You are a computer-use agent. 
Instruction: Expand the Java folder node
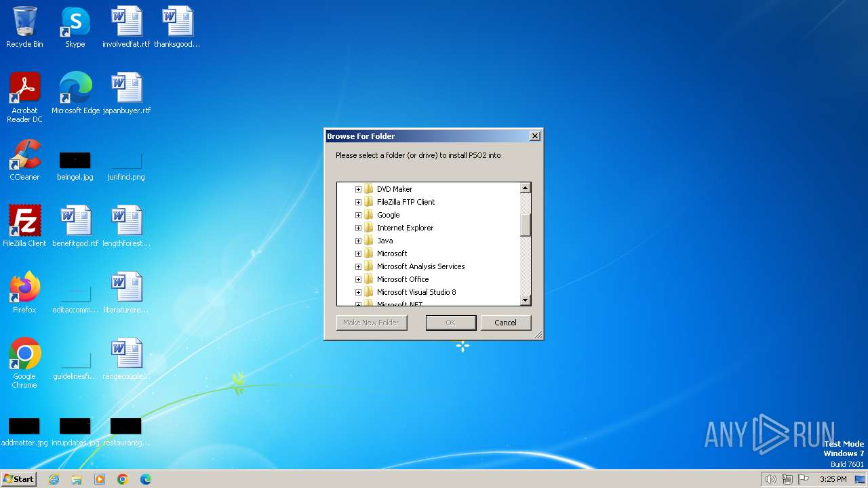358,241
